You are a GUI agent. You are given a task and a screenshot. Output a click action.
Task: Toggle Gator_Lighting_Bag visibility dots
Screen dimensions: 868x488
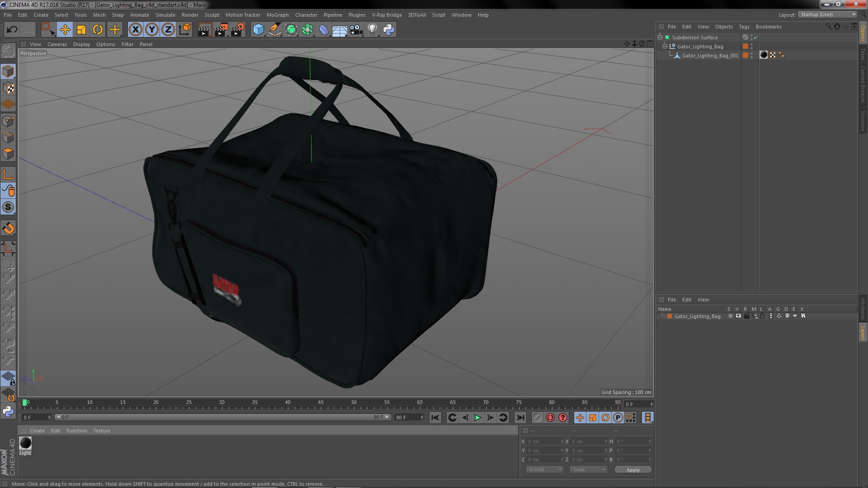[x=751, y=46]
